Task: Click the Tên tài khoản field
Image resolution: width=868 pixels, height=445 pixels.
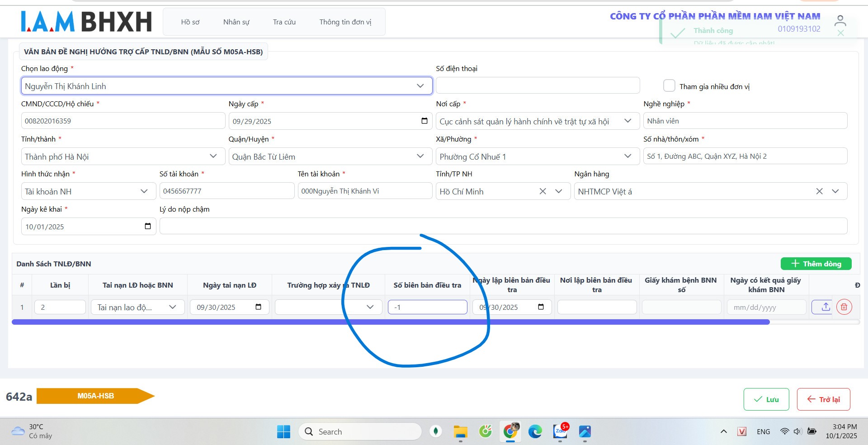Action: click(365, 191)
